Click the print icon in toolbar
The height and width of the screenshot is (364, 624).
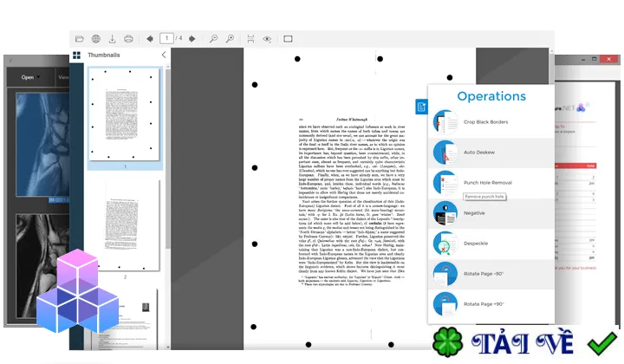[128, 39]
